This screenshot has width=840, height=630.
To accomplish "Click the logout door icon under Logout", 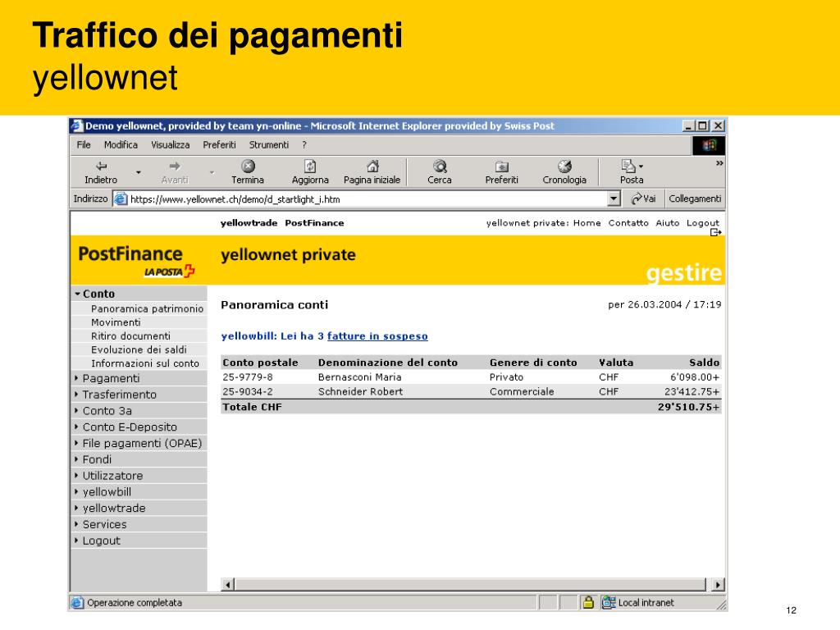I will pos(715,232).
